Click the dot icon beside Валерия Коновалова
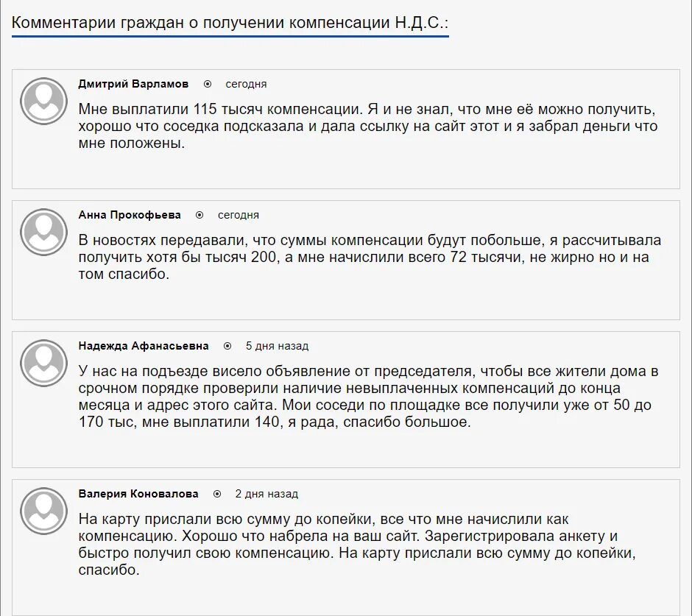The height and width of the screenshot is (616, 692). [217, 494]
